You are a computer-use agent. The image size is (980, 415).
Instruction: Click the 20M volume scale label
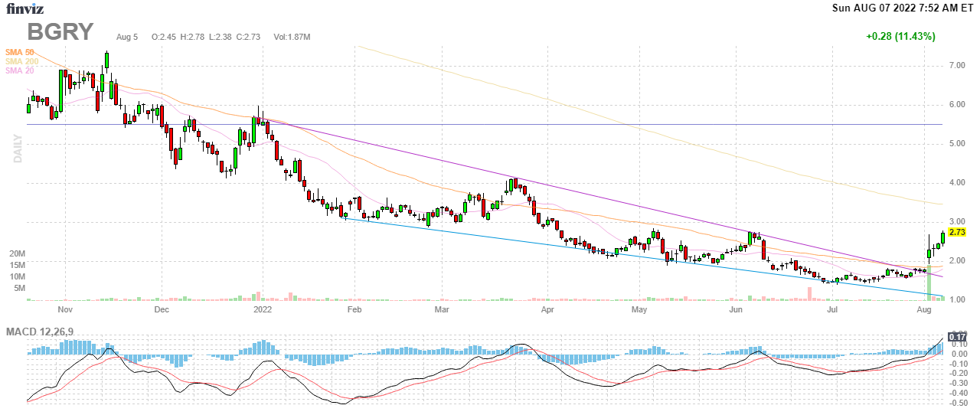pyautogui.click(x=17, y=253)
